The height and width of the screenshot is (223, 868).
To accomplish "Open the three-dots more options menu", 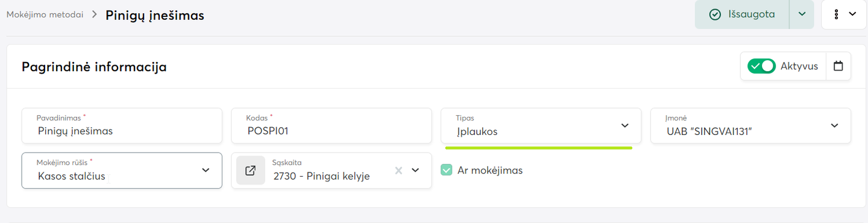I will click(844, 14).
